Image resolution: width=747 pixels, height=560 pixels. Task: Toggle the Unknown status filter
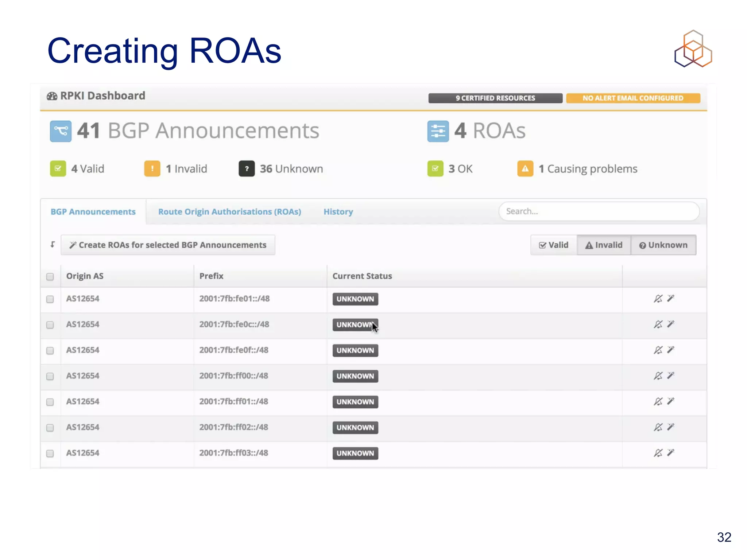tap(663, 245)
